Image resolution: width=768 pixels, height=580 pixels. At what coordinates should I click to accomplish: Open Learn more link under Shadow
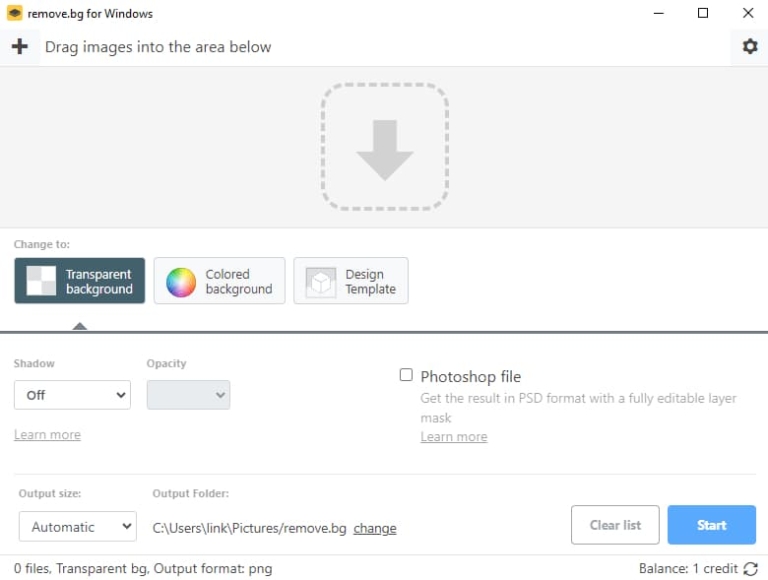click(x=47, y=435)
